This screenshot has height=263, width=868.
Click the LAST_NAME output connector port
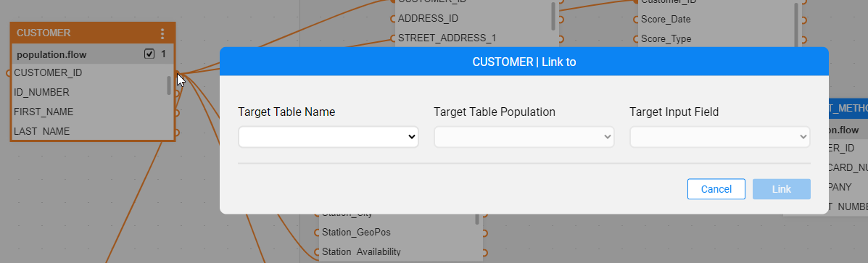[x=177, y=133]
